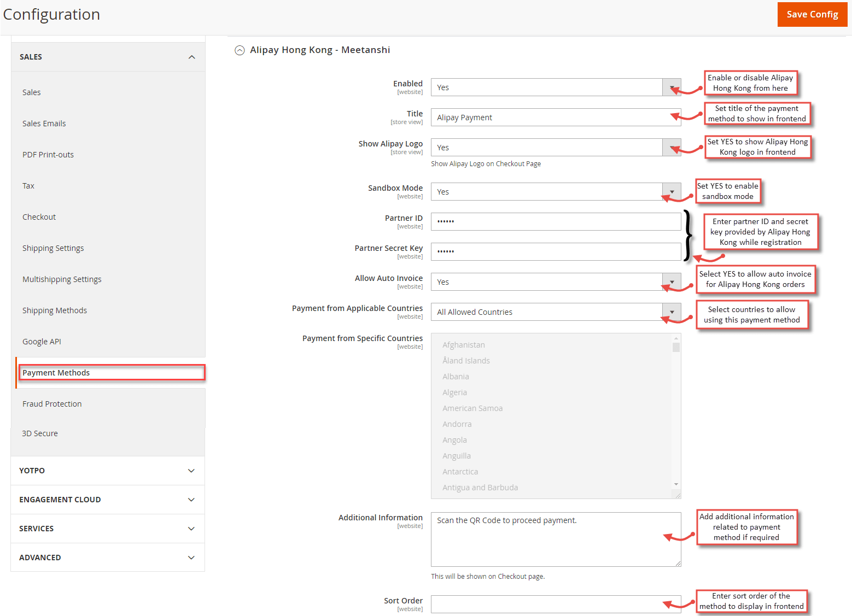Open Shipping Settings
The height and width of the screenshot is (616, 852).
tap(53, 248)
